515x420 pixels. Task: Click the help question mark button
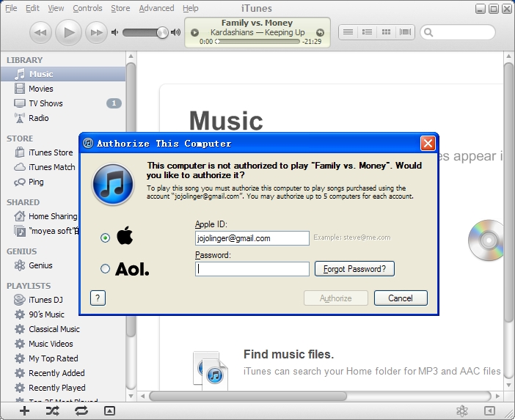tap(98, 298)
